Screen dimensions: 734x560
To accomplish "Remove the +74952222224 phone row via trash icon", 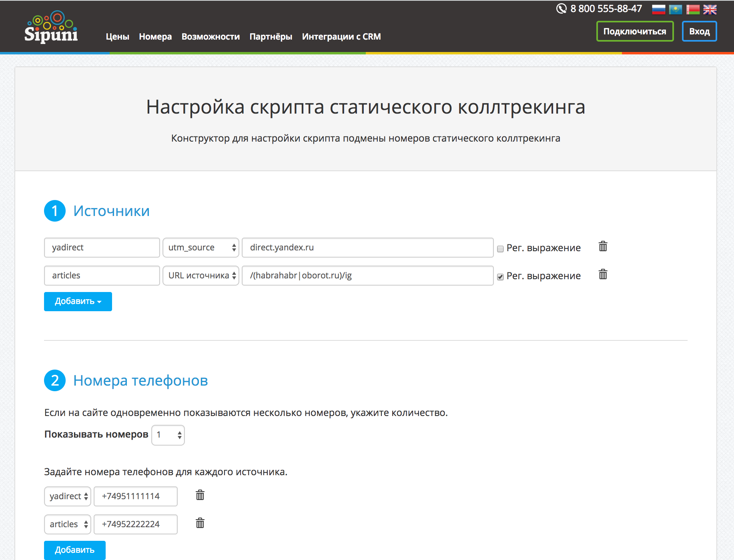I will pos(200,523).
